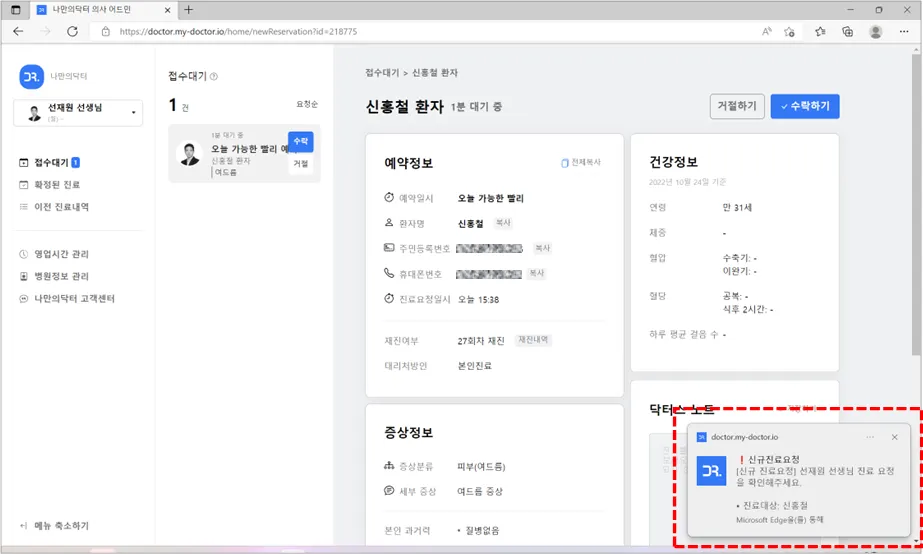Click 수락 on the waiting patient card

click(x=301, y=141)
